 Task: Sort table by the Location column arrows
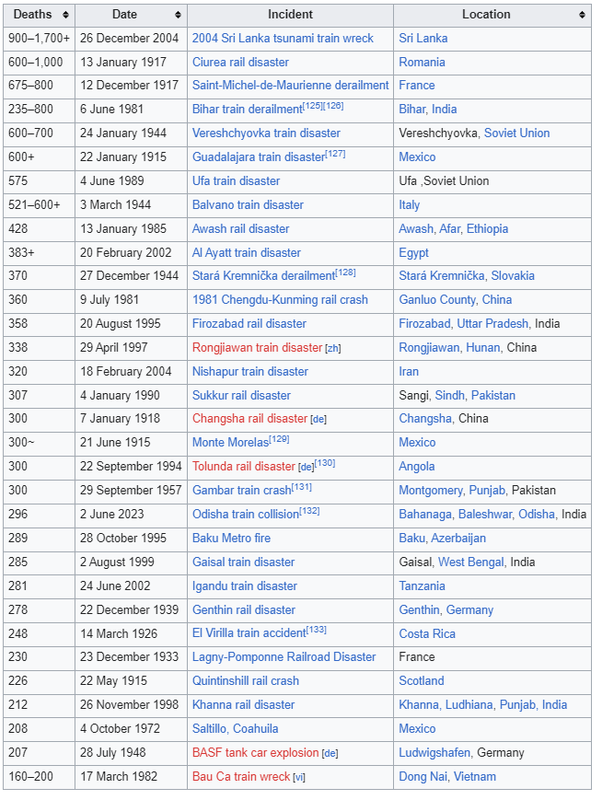pos(582,15)
